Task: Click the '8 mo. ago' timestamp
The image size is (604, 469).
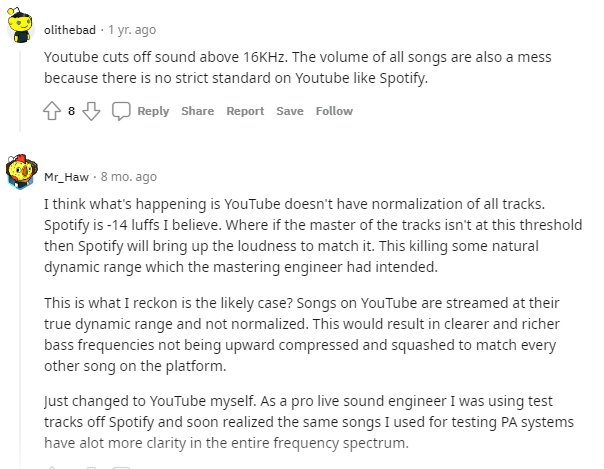Action: coord(129,177)
